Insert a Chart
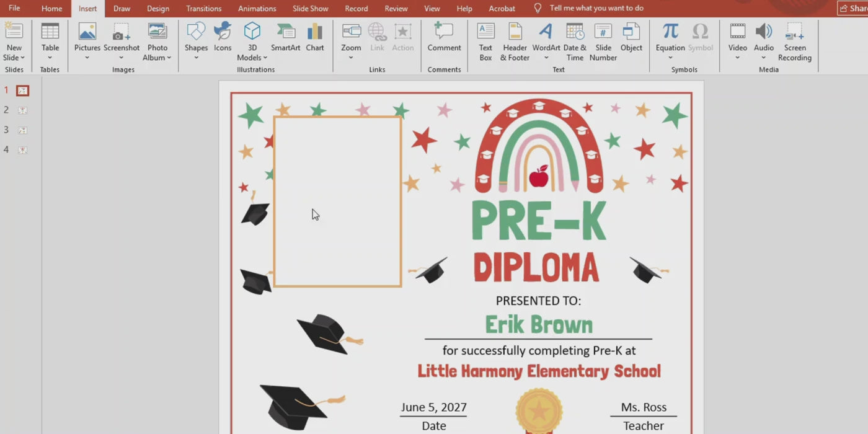 (315, 37)
